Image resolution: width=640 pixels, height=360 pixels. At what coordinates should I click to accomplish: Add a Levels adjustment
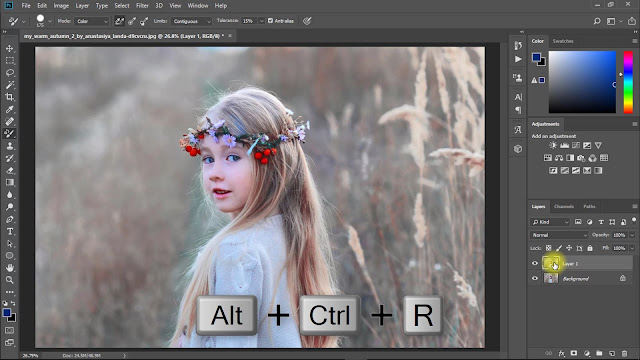coord(564,145)
